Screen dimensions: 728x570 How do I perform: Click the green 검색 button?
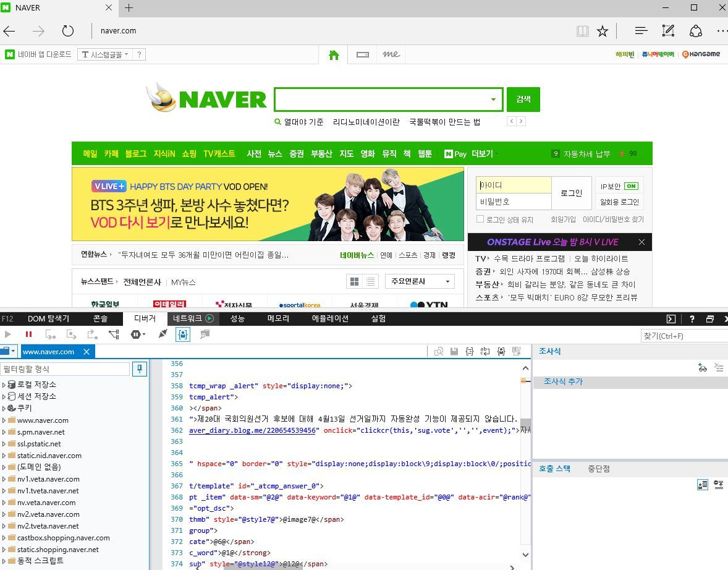click(523, 100)
